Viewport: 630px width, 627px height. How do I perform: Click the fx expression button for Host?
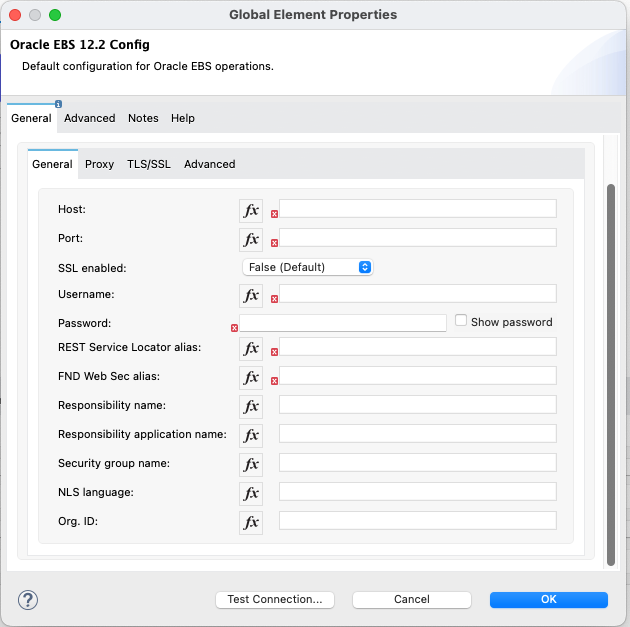tap(251, 210)
